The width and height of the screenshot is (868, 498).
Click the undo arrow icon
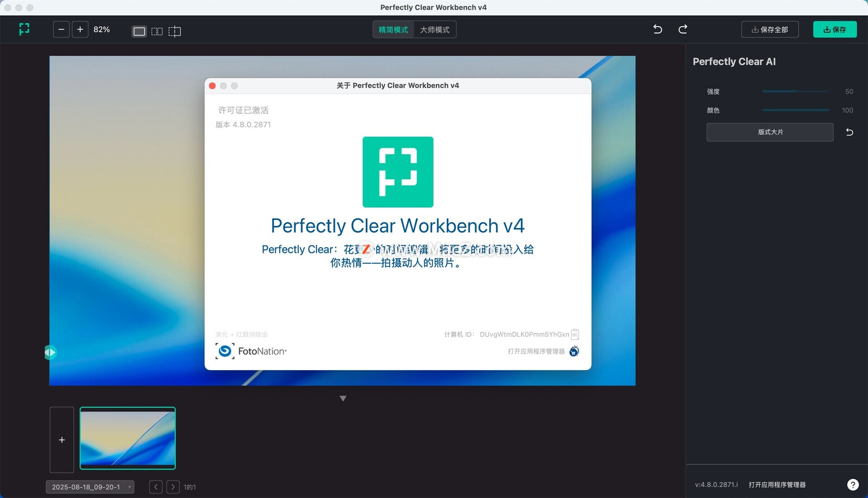[657, 29]
